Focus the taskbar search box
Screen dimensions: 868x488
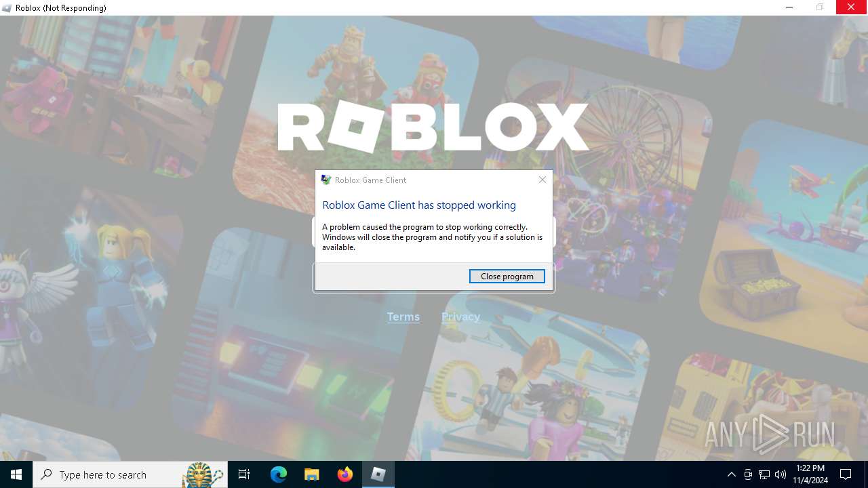point(130,474)
